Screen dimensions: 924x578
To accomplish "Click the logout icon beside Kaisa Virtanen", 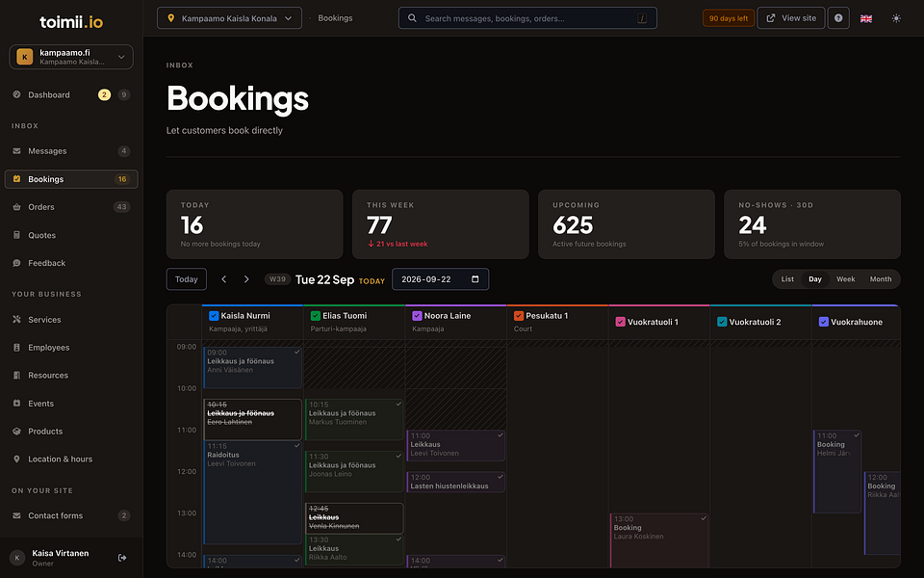I will click(122, 558).
